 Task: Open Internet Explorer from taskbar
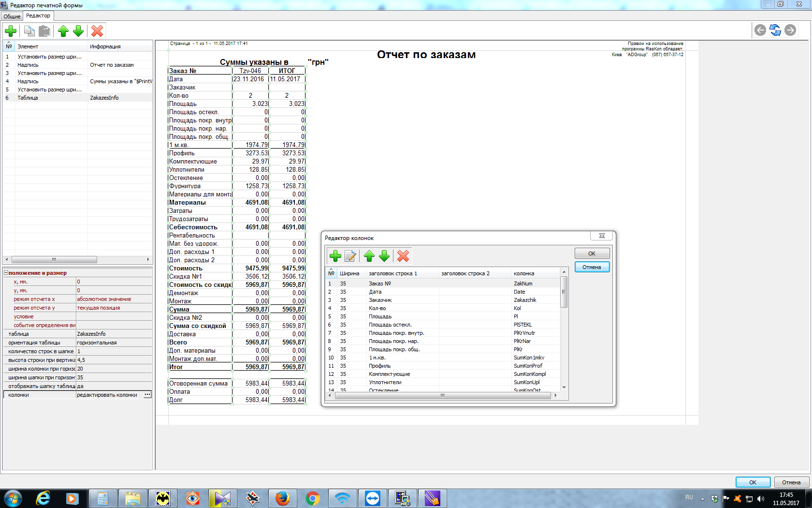tap(43, 498)
